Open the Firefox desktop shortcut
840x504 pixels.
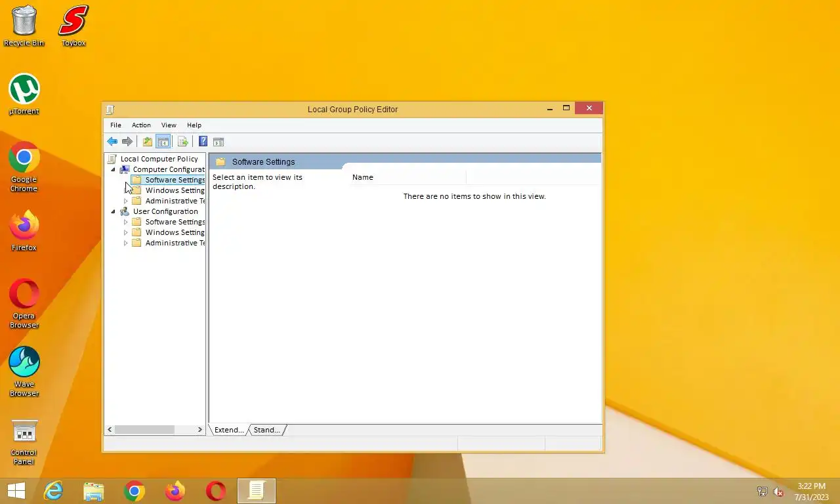click(24, 231)
